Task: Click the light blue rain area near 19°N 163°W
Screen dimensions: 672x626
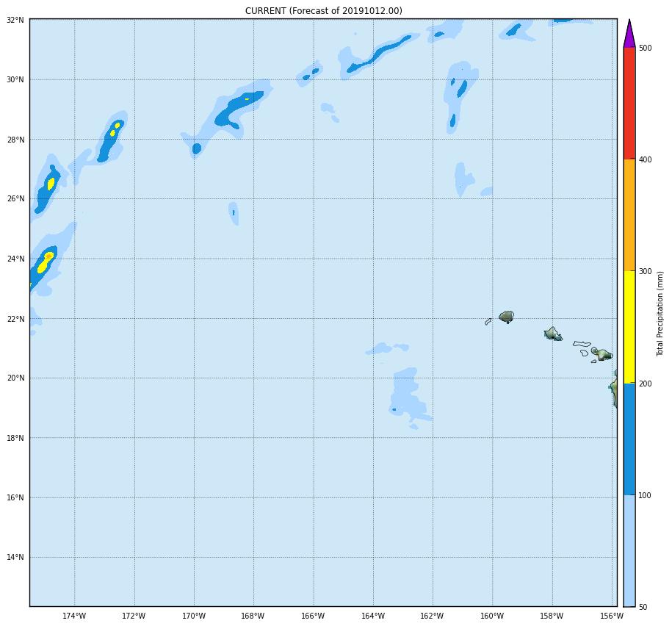Action: pyautogui.click(x=405, y=393)
